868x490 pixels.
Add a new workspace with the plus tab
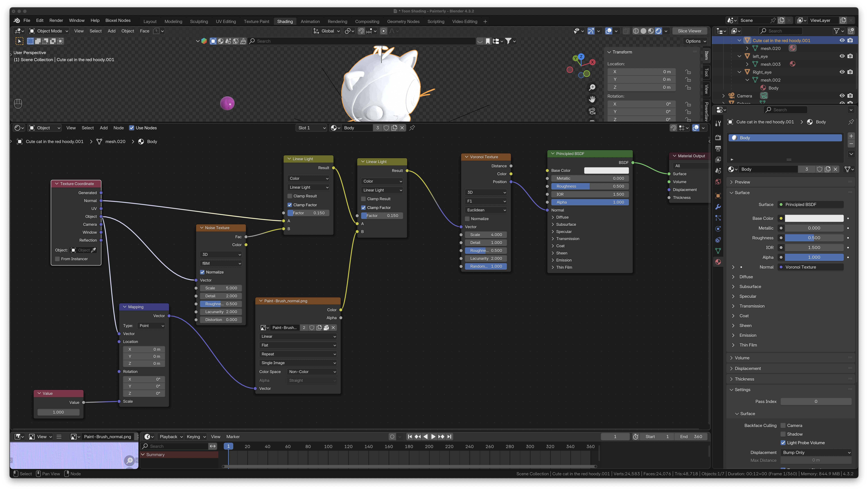tap(485, 22)
